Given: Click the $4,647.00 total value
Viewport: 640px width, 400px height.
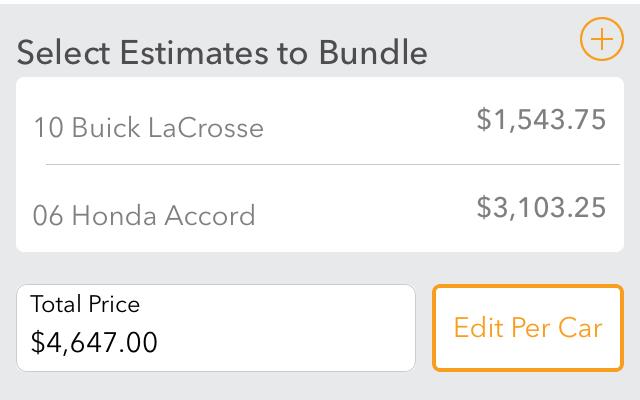Looking at the screenshot, I should (x=94, y=342).
